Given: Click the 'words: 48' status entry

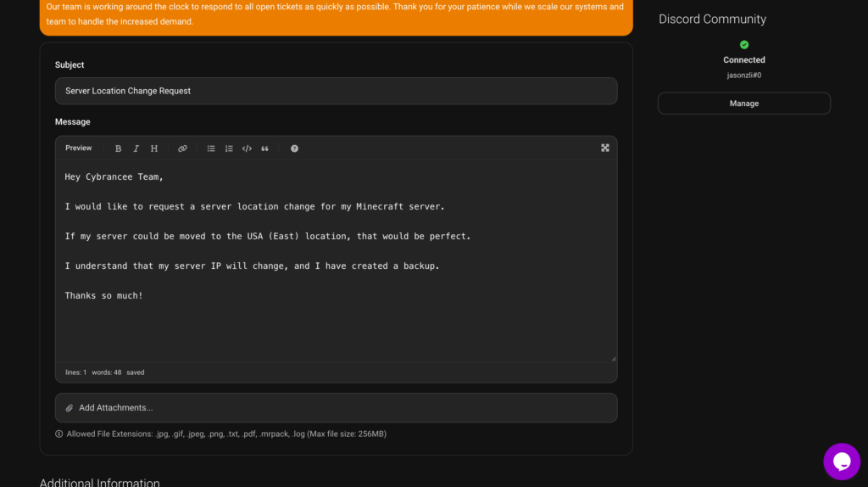Looking at the screenshot, I should [106, 372].
